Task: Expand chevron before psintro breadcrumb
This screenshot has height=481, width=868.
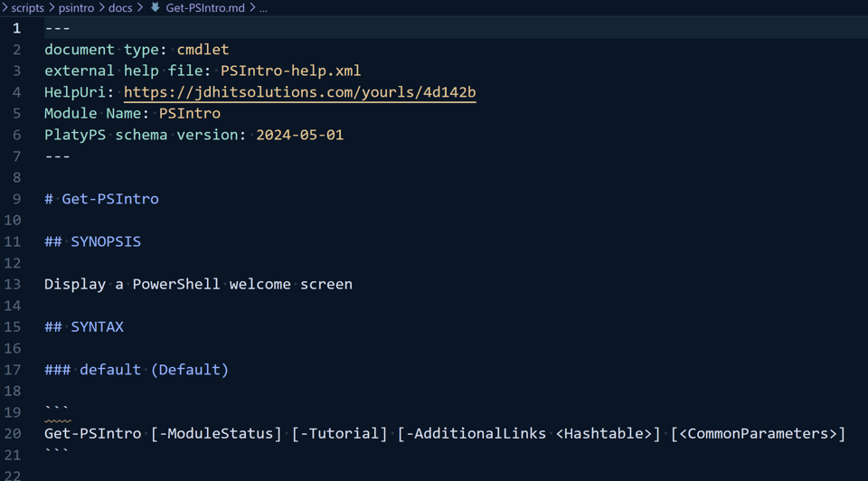Action: pos(52,8)
